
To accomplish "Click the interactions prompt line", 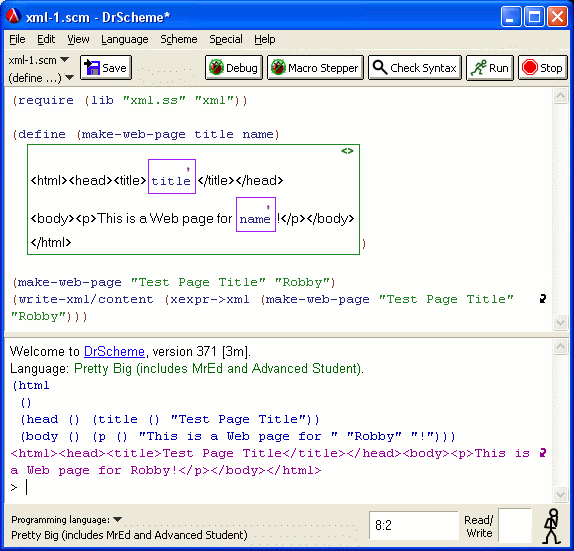I will point(19,488).
